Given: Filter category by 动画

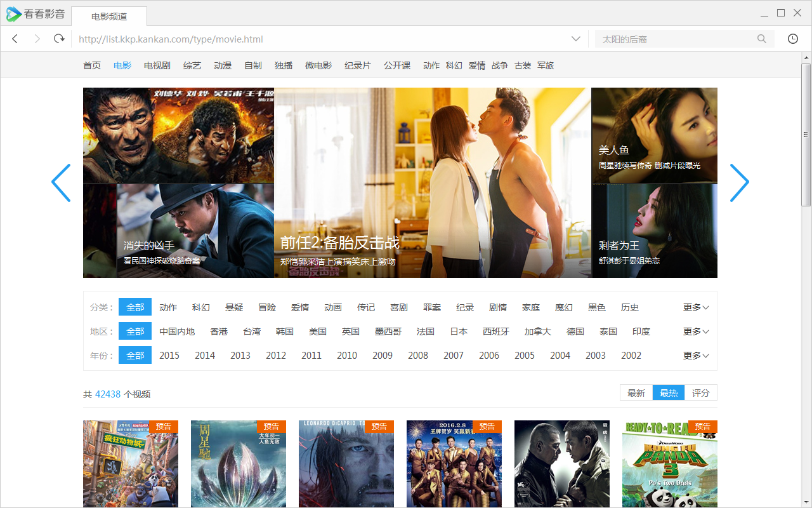Looking at the screenshot, I should [x=333, y=307].
